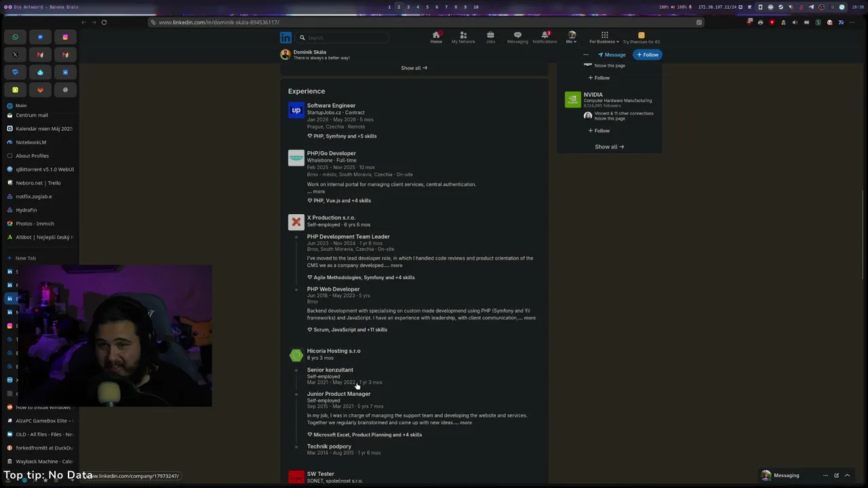Show all pages in the sidebar card
The width and height of the screenshot is (868, 488).
[x=609, y=147]
